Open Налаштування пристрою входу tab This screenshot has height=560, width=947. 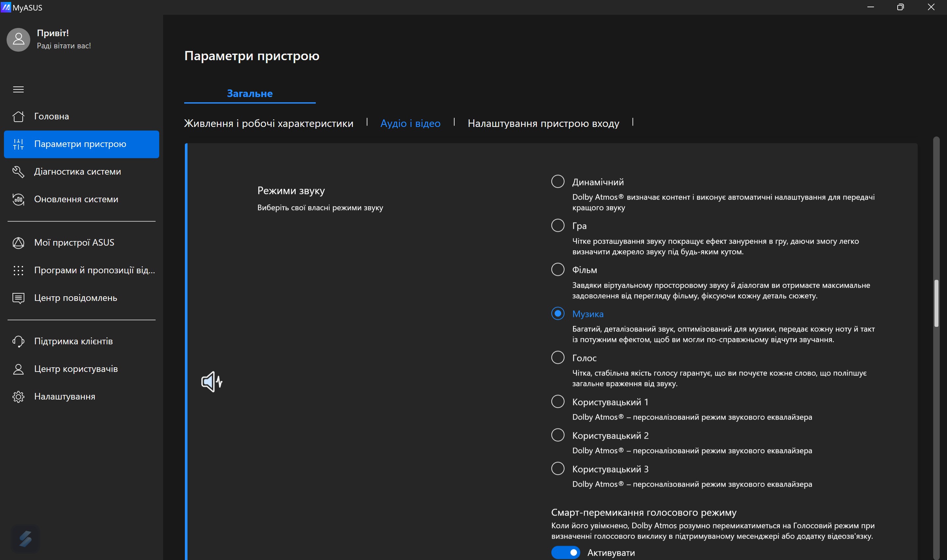tap(543, 123)
